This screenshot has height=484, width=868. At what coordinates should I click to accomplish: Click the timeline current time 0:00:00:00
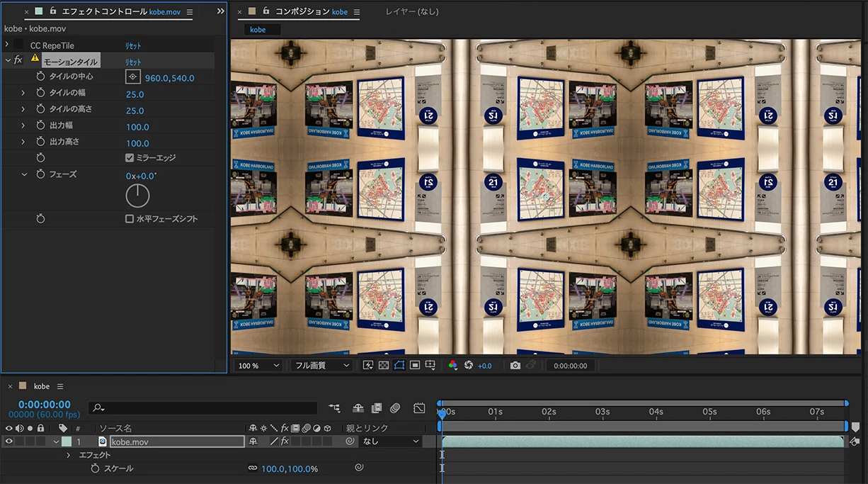[45, 405]
